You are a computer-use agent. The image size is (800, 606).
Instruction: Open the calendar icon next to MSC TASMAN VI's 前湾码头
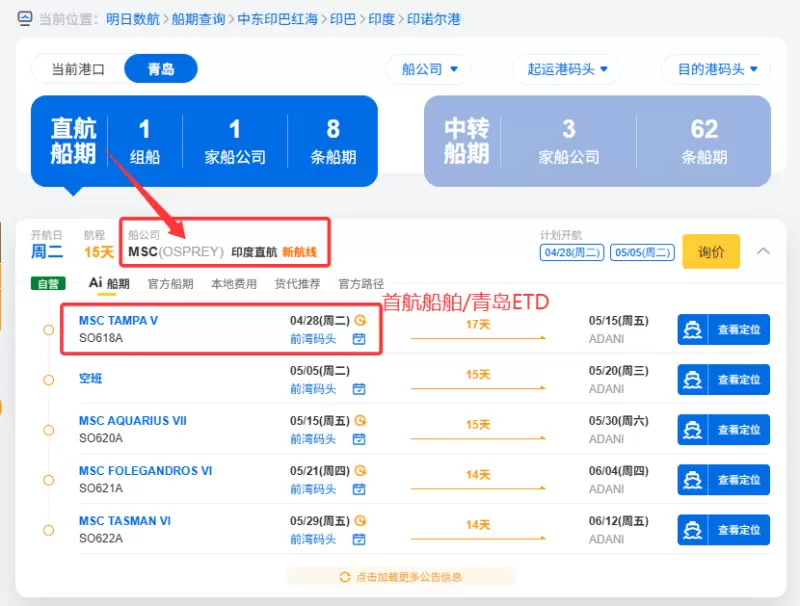pyautogui.click(x=360, y=539)
